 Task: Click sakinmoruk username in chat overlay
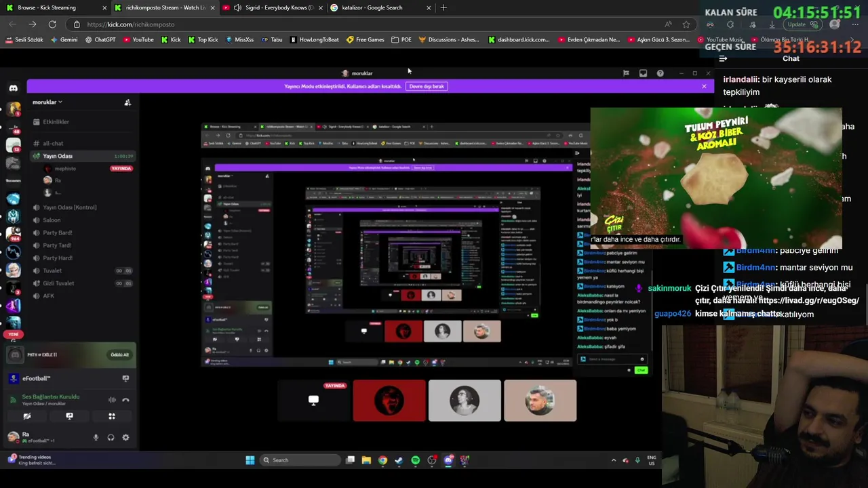(x=669, y=289)
